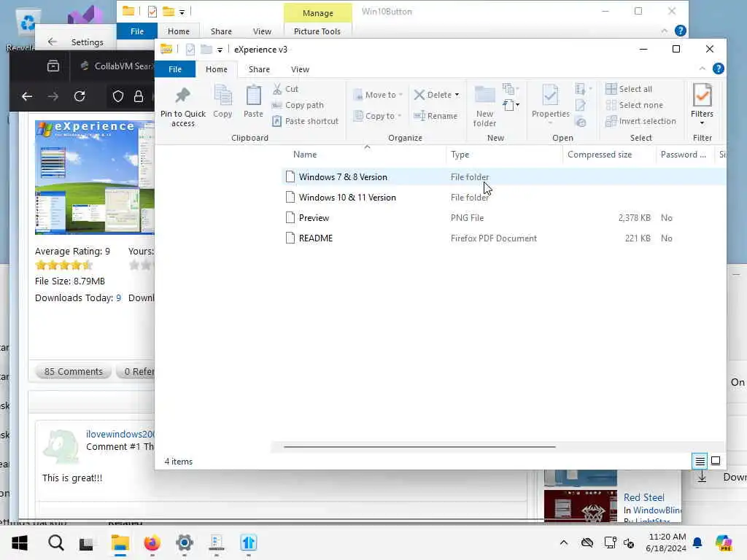
Task: Click the New folder icon
Action: (484, 106)
